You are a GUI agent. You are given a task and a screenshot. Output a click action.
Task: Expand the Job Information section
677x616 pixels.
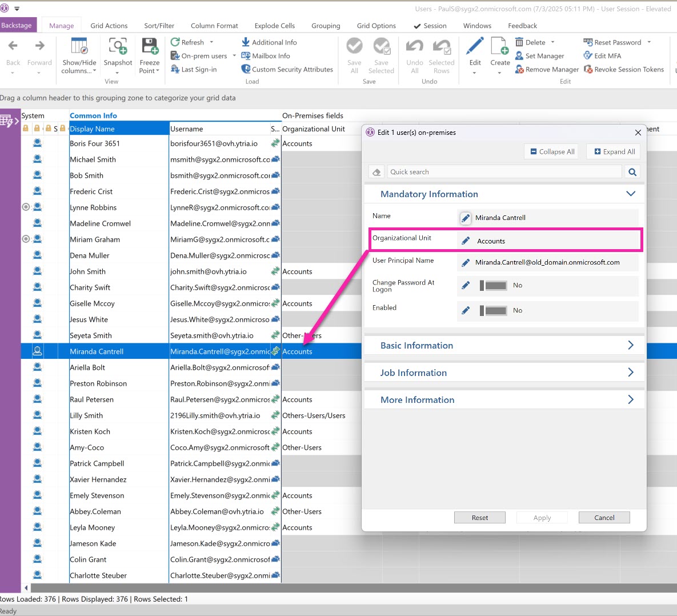pos(630,373)
